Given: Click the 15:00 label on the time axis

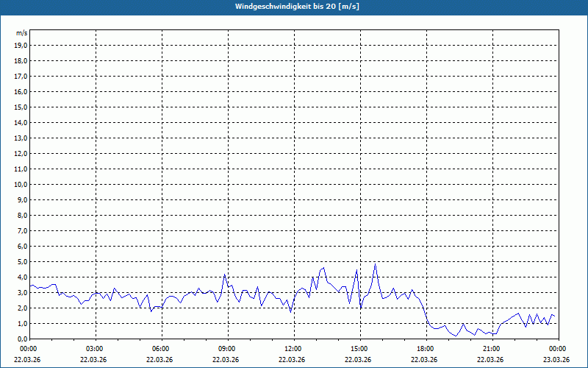Looking at the screenshot, I should [359, 348].
